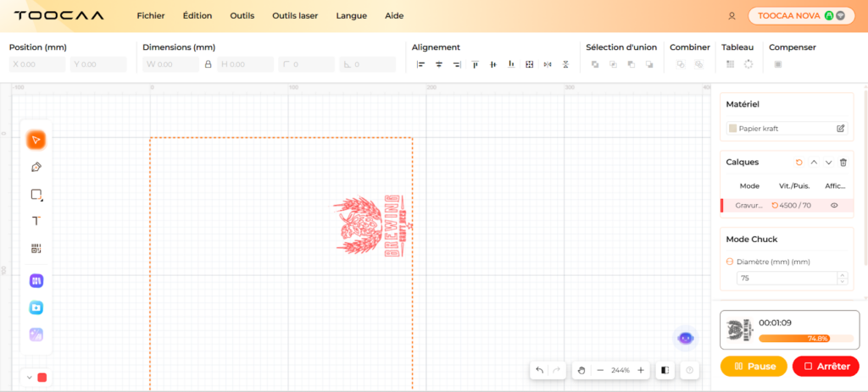The image size is (868, 392).
Task: Select the arrow selection tool
Action: (x=36, y=140)
